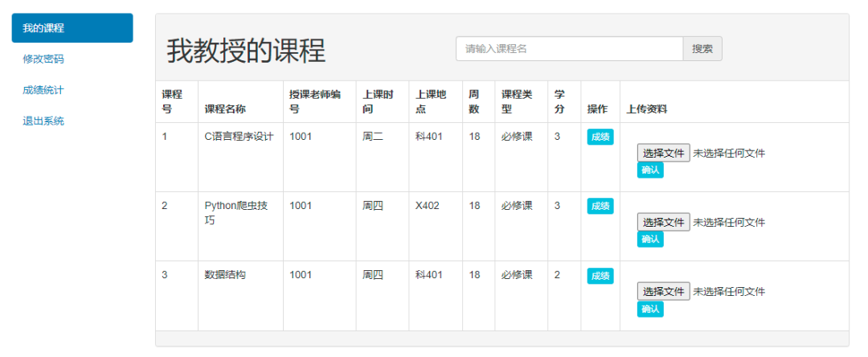Click 未选择任何文件 text in 数据结构 row

pos(729,291)
